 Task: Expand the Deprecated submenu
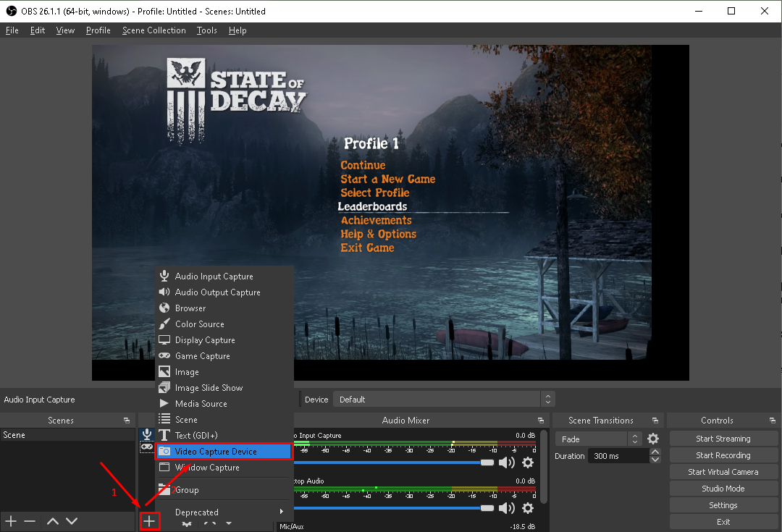[224, 512]
